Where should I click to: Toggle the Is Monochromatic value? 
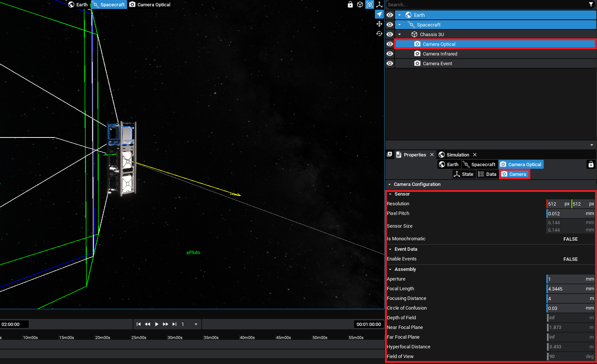click(x=570, y=239)
